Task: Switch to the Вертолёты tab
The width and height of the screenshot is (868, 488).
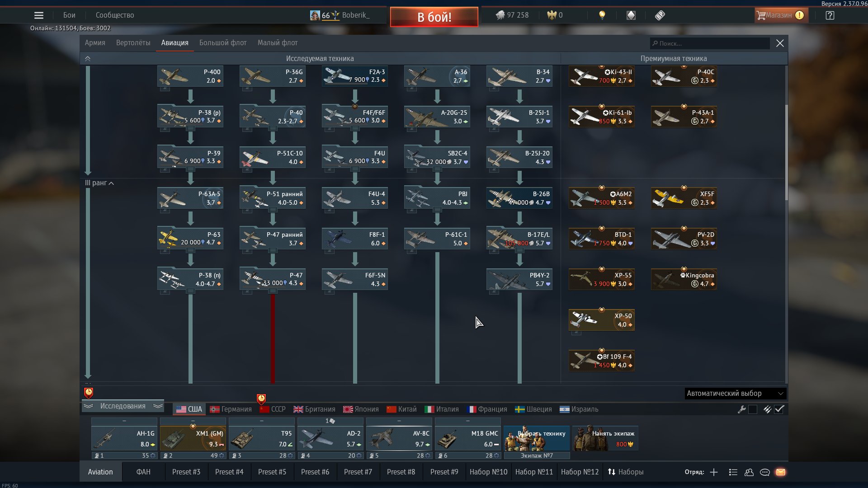Action: (133, 43)
